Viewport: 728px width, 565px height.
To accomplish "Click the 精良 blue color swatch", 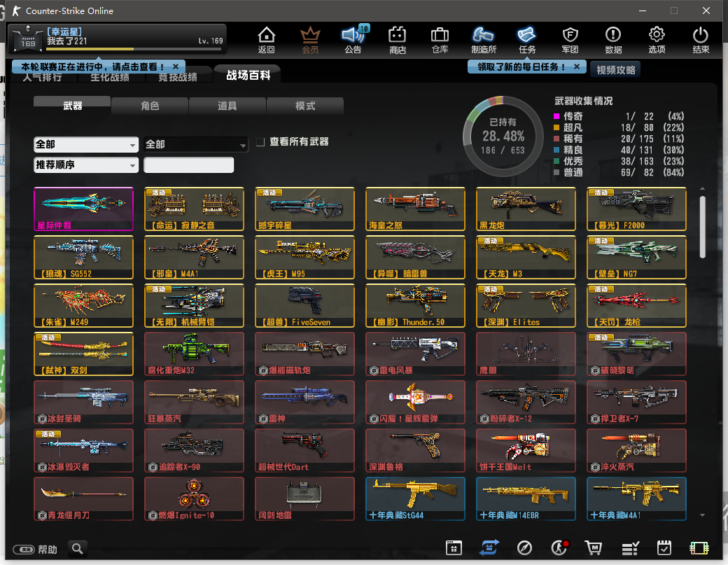I will click(556, 150).
